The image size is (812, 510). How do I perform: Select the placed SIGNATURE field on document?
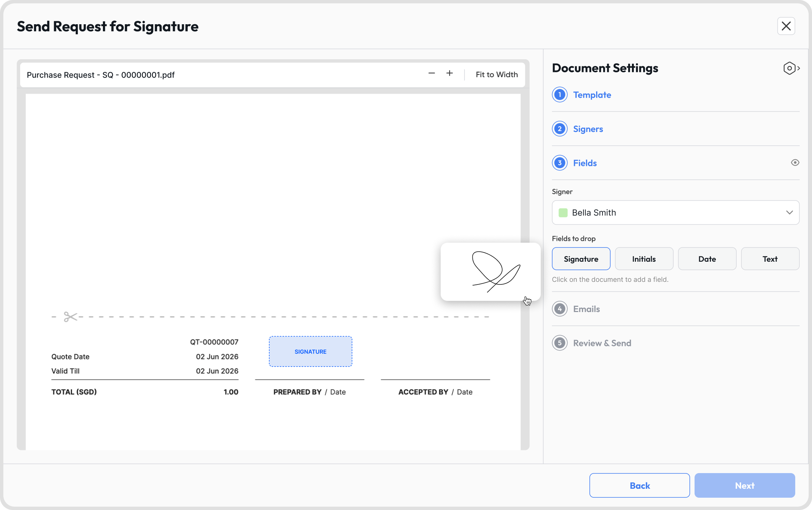pyautogui.click(x=311, y=352)
